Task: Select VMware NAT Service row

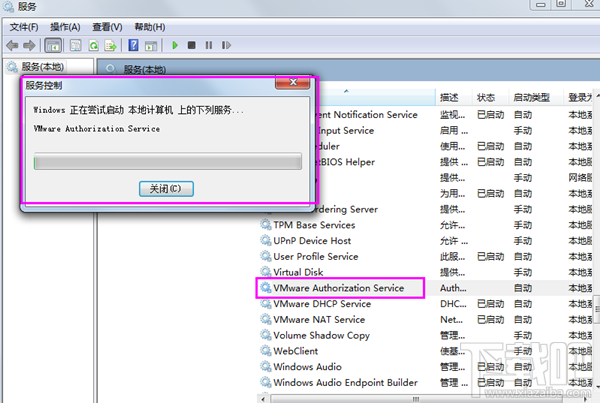Action: pos(426,320)
